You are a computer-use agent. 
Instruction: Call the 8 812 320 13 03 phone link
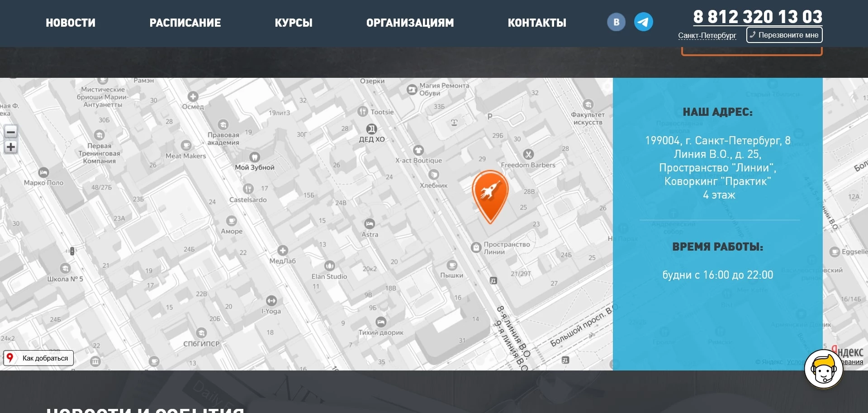coord(758,17)
